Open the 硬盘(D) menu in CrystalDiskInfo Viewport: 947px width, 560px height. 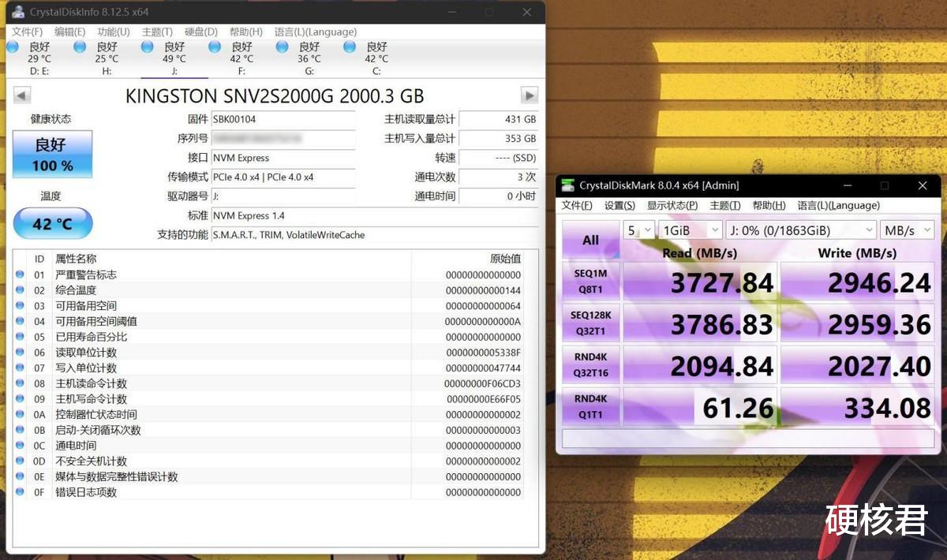pyautogui.click(x=199, y=32)
